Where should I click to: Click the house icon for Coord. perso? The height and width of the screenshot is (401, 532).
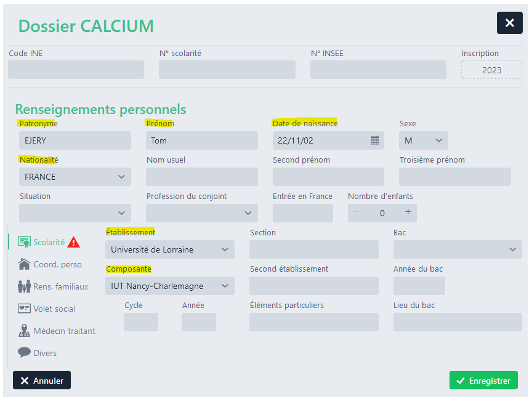(25, 264)
